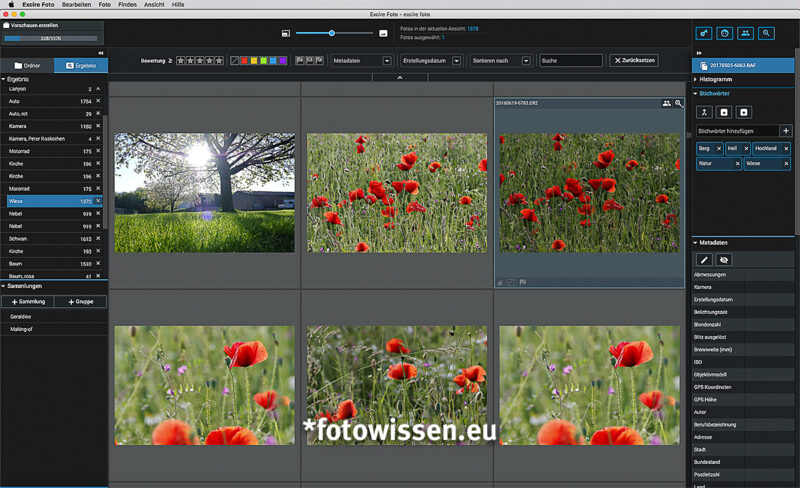Open similarity search magnifier icon in top right
The image size is (800, 488).
[x=766, y=34]
